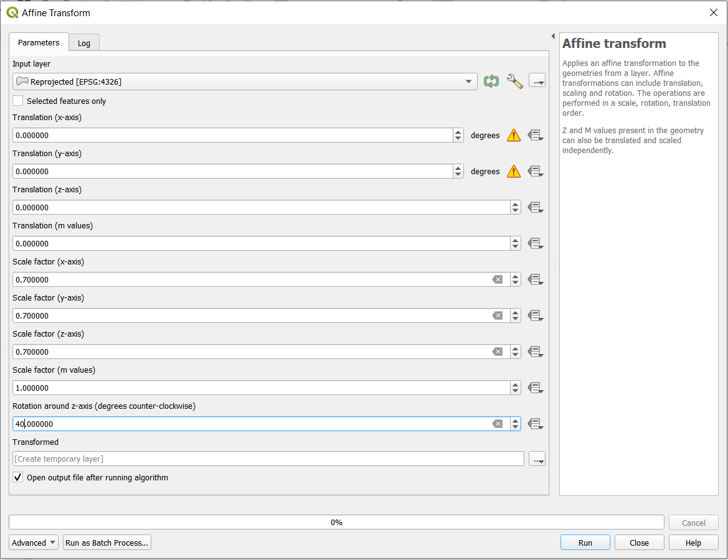This screenshot has width=728, height=560.
Task: Open data-defined override for Scale factor m values
Action: pyautogui.click(x=535, y=388)
